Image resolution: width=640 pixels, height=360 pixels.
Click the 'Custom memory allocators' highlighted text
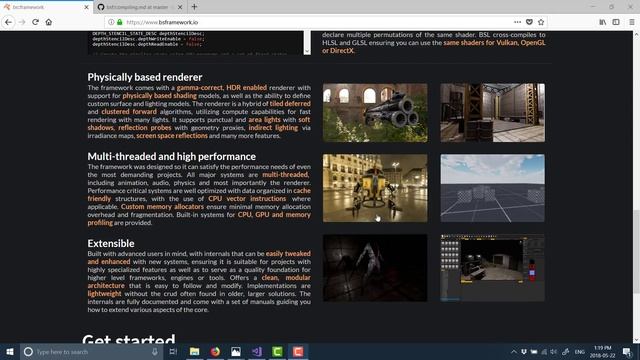[162, 207]
